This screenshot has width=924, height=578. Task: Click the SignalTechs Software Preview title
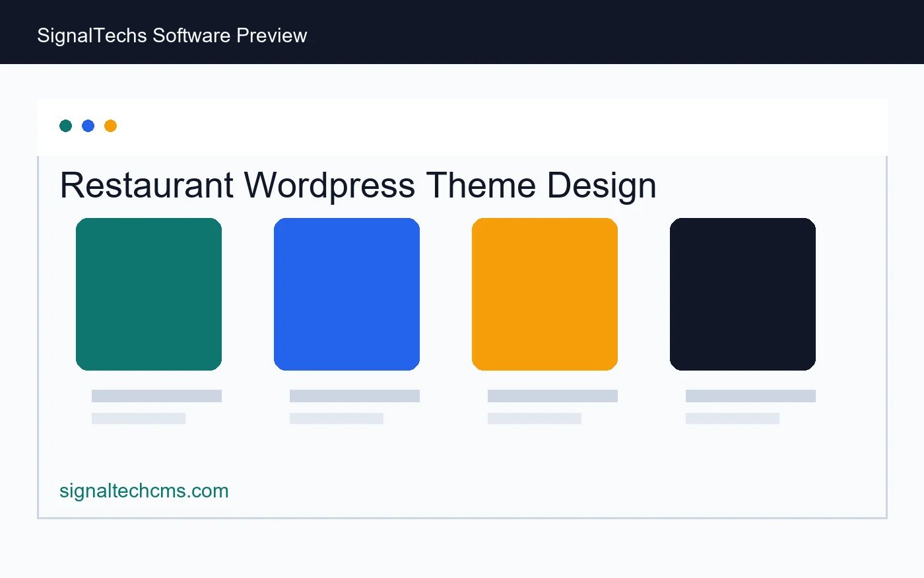coord(172,36)
